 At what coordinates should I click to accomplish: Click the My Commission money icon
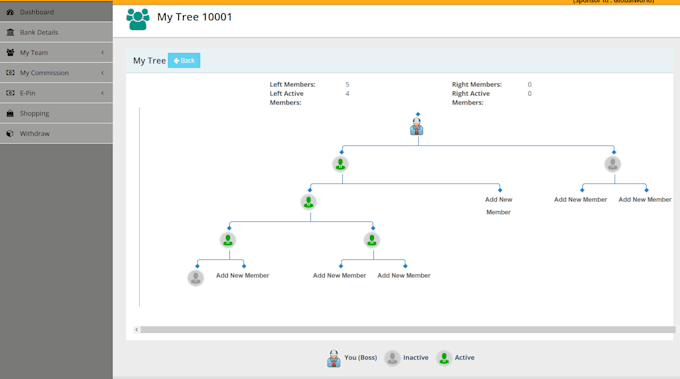click(10, 73)
